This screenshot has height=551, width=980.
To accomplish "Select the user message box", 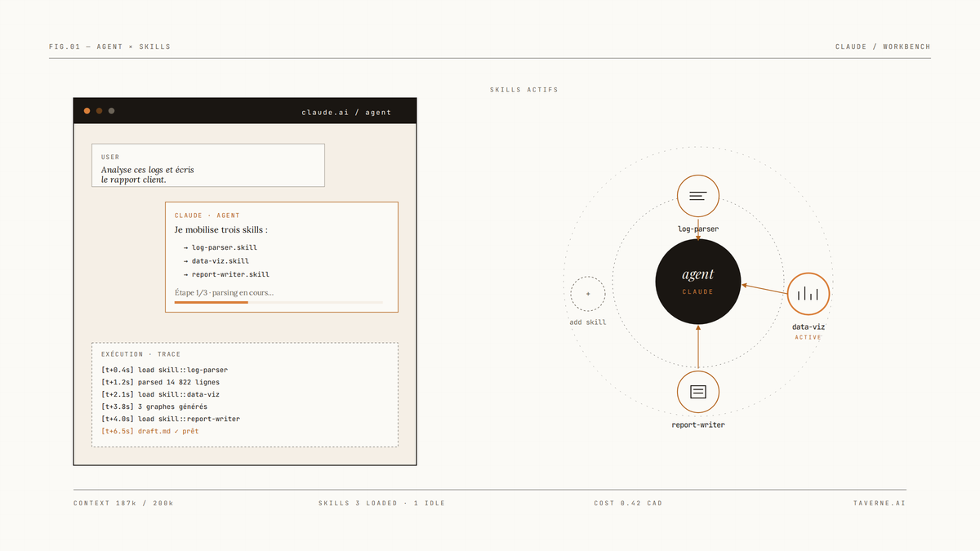I will (208, 166).
